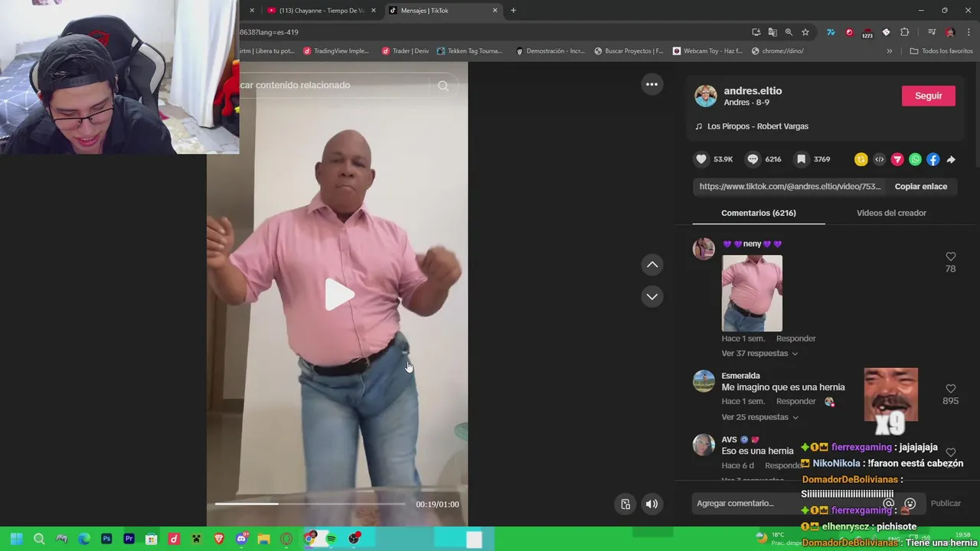This screenshot has width=980, height=551.
Task: Share the video to WhatsApp
Action: 915,159
